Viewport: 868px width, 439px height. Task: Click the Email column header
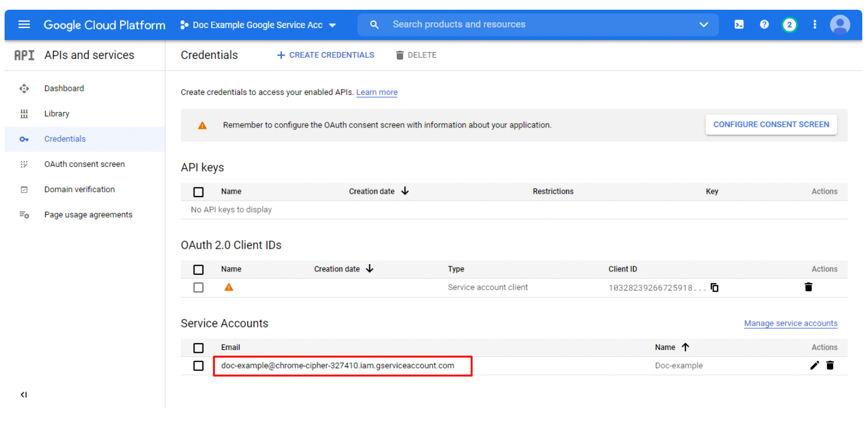pos(230,348)
